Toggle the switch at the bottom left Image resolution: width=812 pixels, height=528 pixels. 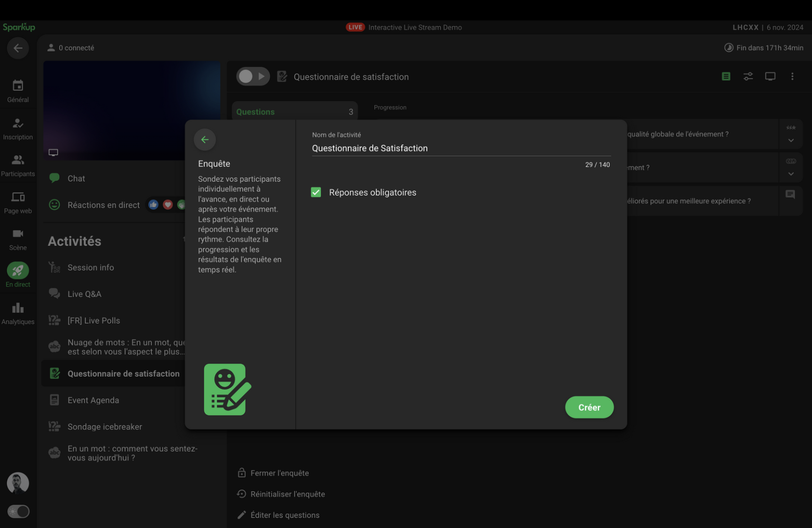[19, 512]
